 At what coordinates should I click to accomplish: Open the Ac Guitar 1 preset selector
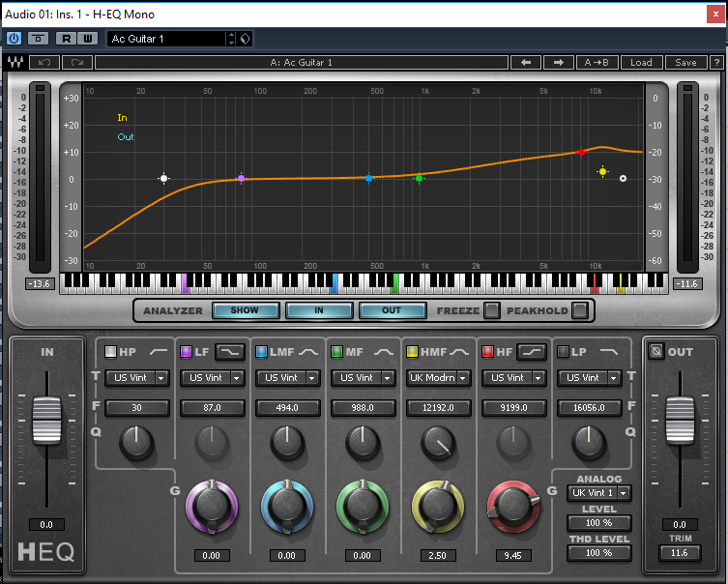[166, 39]
